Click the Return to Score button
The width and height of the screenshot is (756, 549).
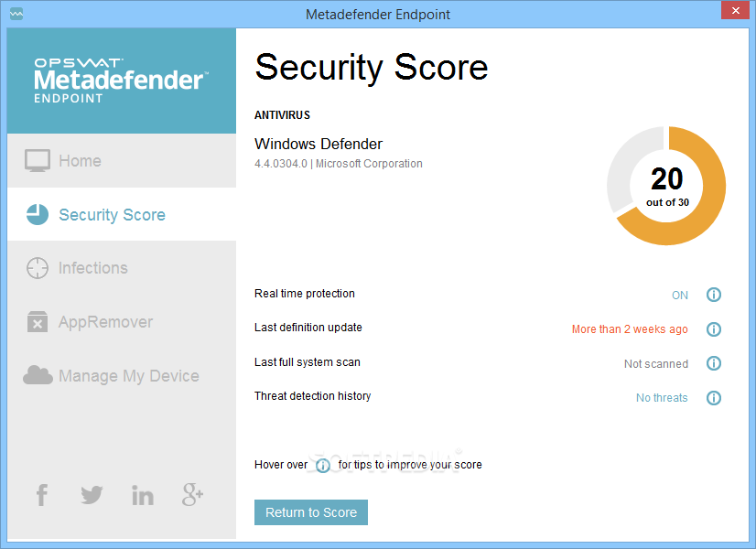pos(311,512)
